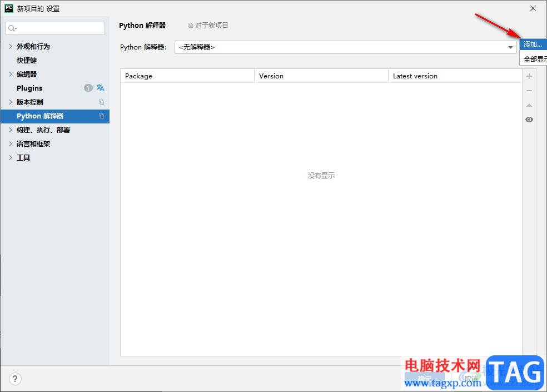The height and width of the screenshot is (392, 547).
Task: Expand the 外观和行为 tree node
Action: point(11,46)
